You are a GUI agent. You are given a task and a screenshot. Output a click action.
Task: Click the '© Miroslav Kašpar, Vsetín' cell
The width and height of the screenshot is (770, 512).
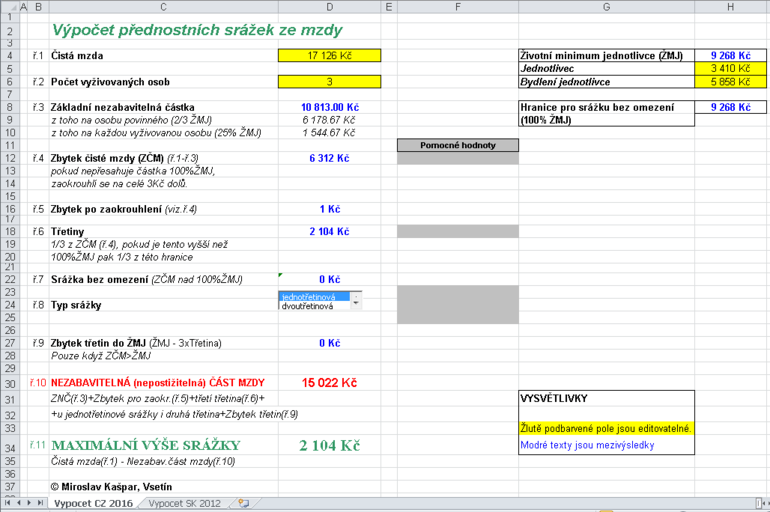[x=111, y=487]
